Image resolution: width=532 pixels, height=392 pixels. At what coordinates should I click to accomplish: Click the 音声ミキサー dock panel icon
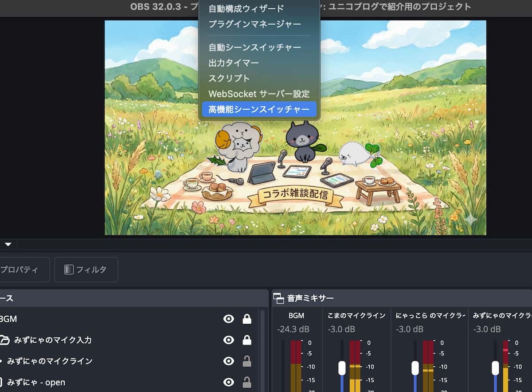coord(278,298)
